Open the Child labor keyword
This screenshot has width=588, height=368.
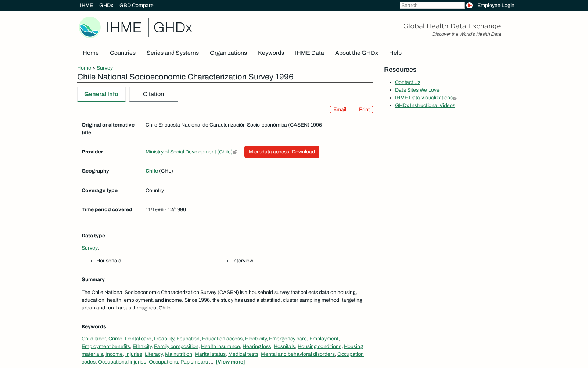click(94, 339)
